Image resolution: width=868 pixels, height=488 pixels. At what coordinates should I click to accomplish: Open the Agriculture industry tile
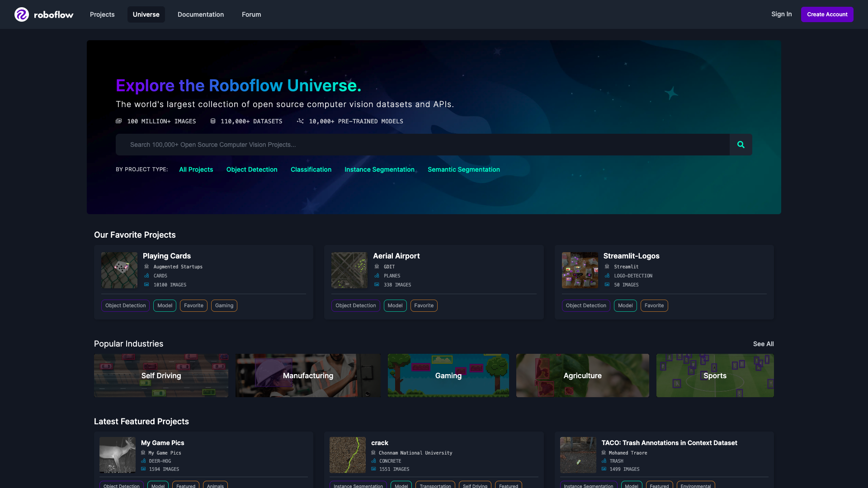tap(582, 375)
